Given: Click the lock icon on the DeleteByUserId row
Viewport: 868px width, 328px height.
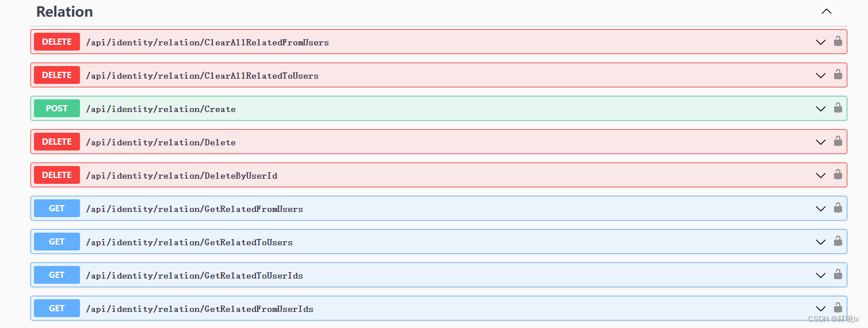Looking at the screenshot, I should 838,175.
